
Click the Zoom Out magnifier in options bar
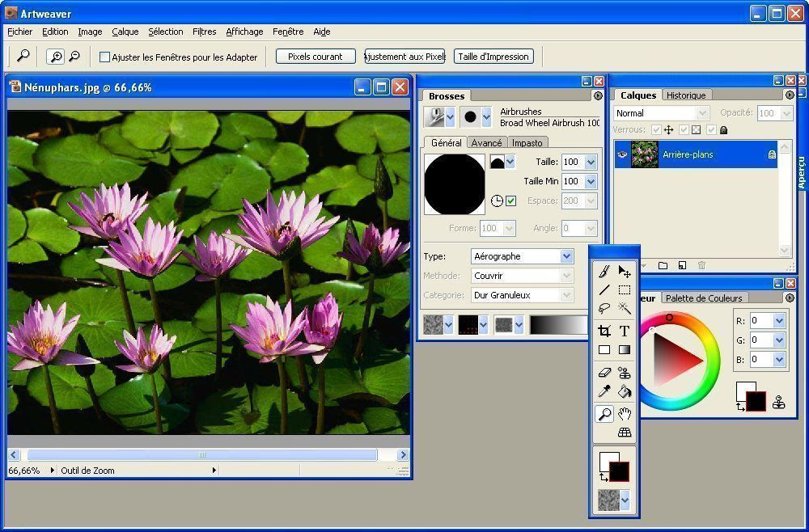click(x=74, y=56)
